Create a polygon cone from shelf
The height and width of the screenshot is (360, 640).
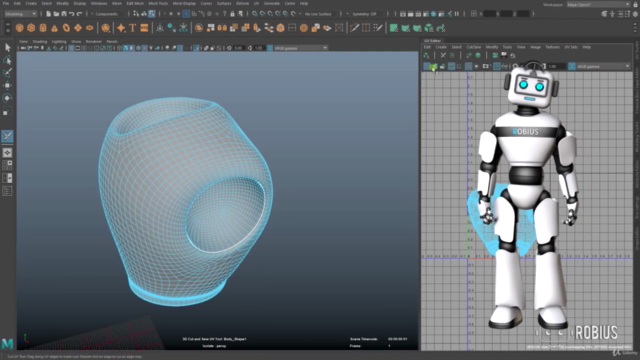click(x=54, y=28)
